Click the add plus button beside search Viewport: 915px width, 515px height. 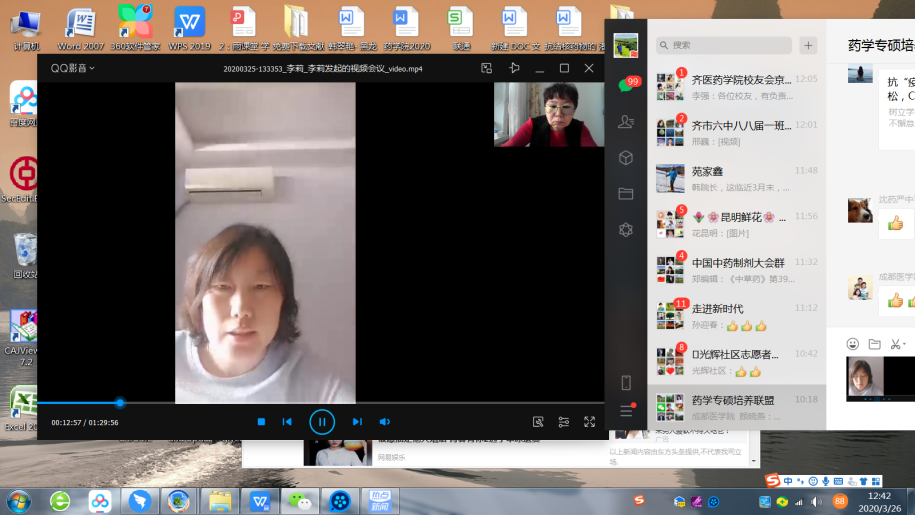coord(808,45)
